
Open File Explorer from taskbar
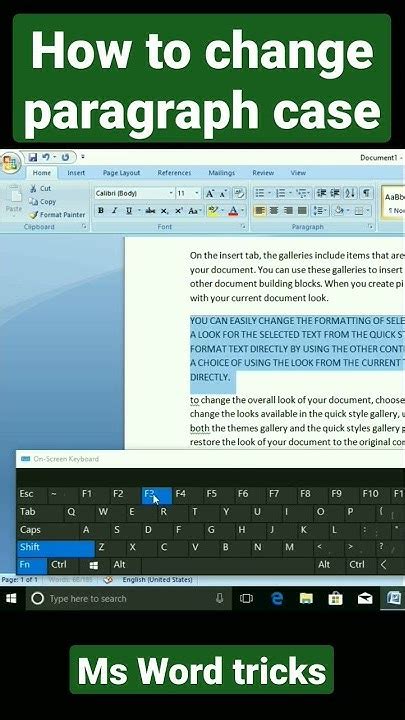tap(306, 598)
